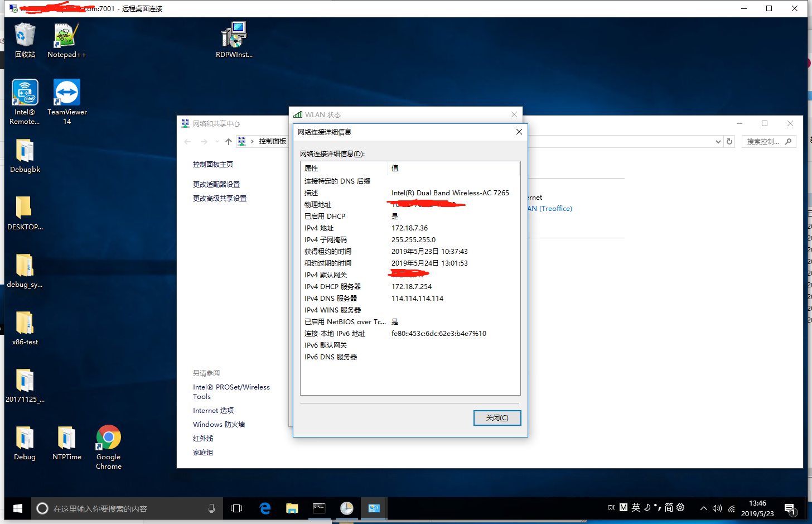Select the debug_sy folder icon
The height and width of the screenshot is (524, 812).
(x=25, y=271)
